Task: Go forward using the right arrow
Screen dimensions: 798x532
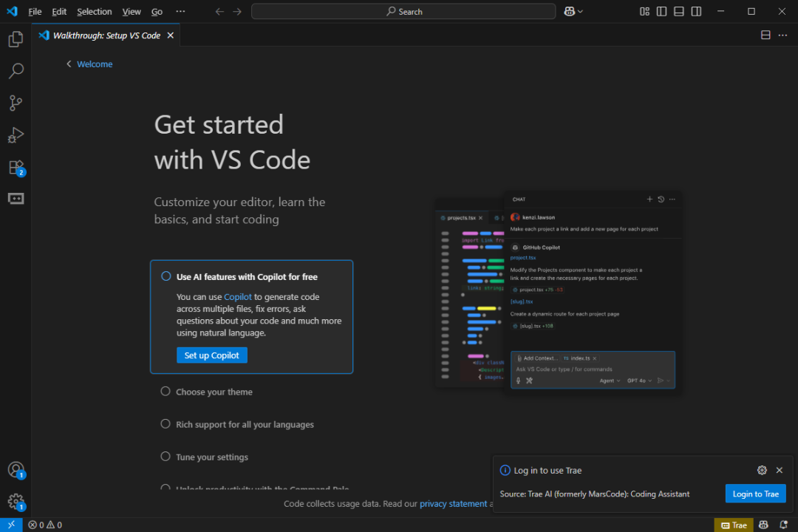Action: click(237, 11)
